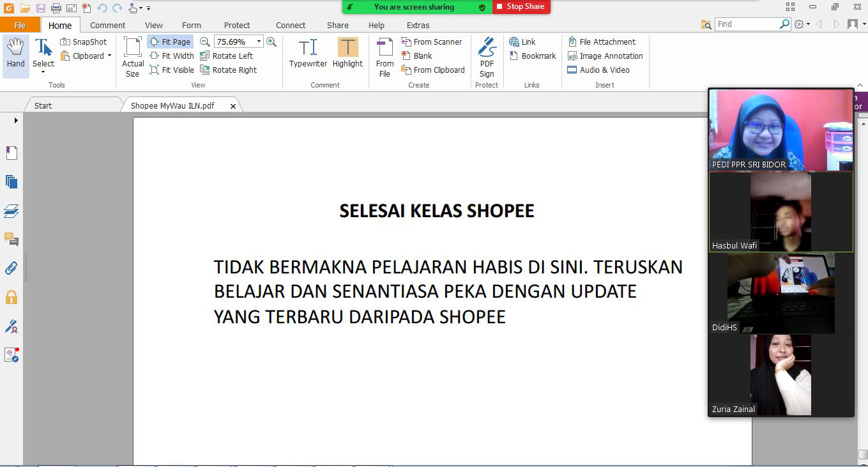
Task: Save the document using the floppy icon
Action: 41,8
